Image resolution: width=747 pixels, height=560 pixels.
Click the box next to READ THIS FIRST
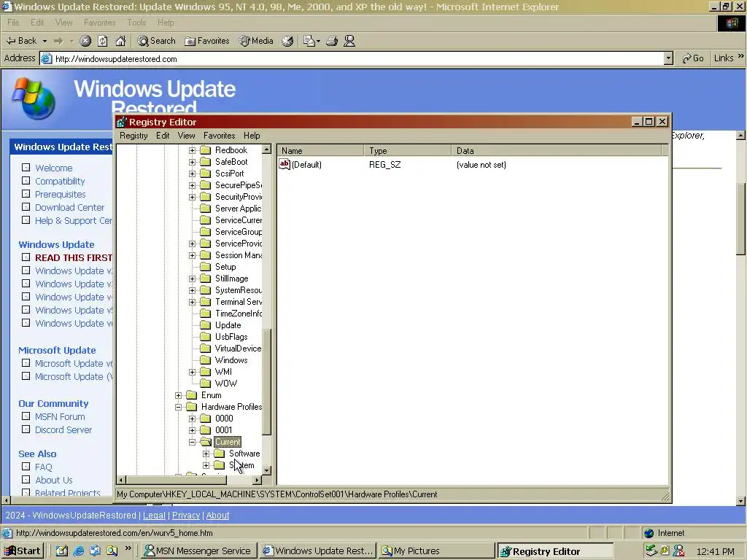(x=26, y=257)
